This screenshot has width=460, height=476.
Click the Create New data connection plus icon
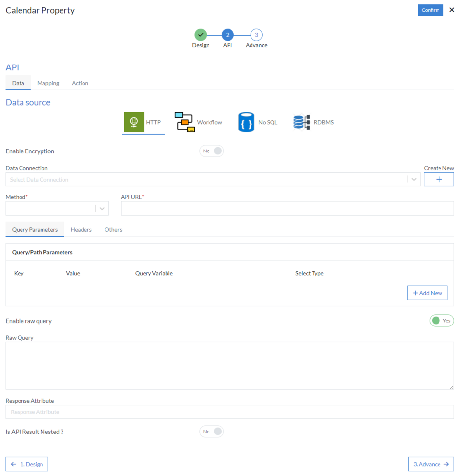439,179
